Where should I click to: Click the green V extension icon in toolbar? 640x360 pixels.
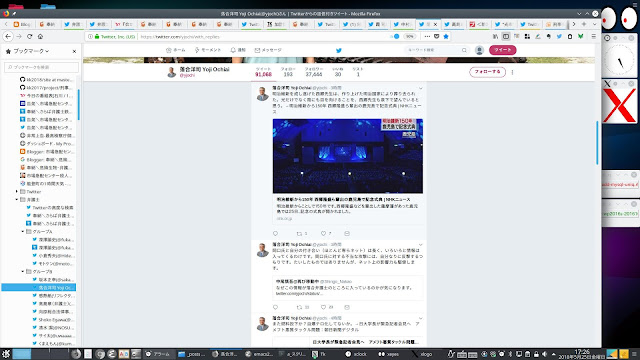coord(580,36)
